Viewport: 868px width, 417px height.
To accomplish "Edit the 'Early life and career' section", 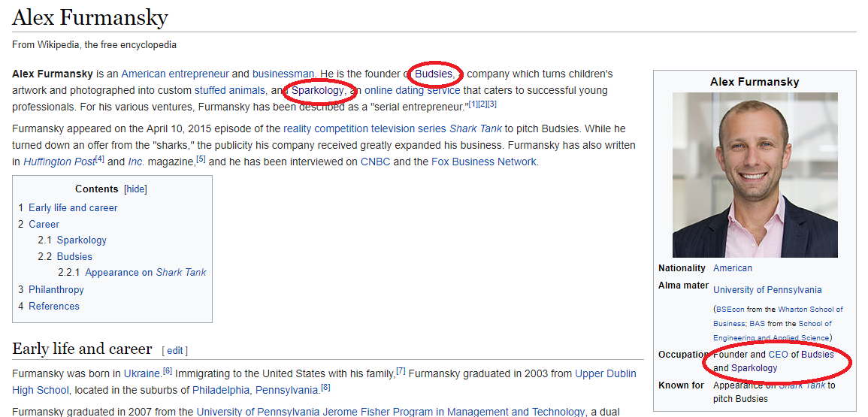I will point(175,351).
